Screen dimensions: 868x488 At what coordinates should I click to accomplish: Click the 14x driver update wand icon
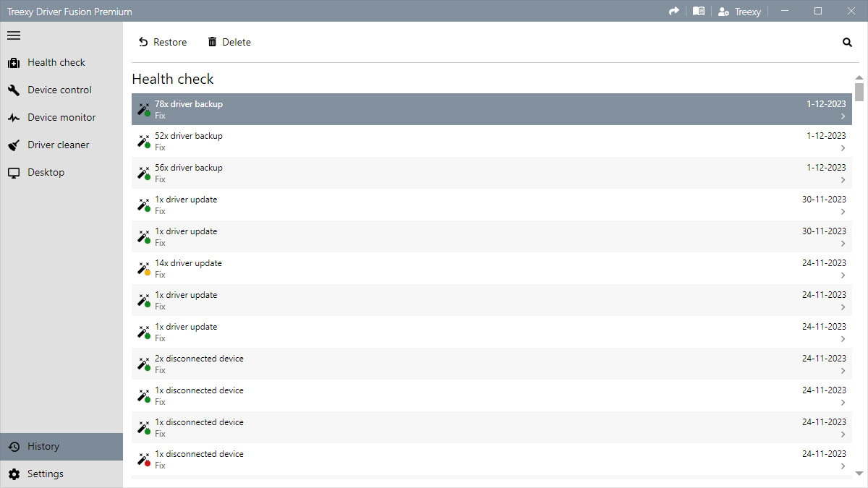point(143,268)
